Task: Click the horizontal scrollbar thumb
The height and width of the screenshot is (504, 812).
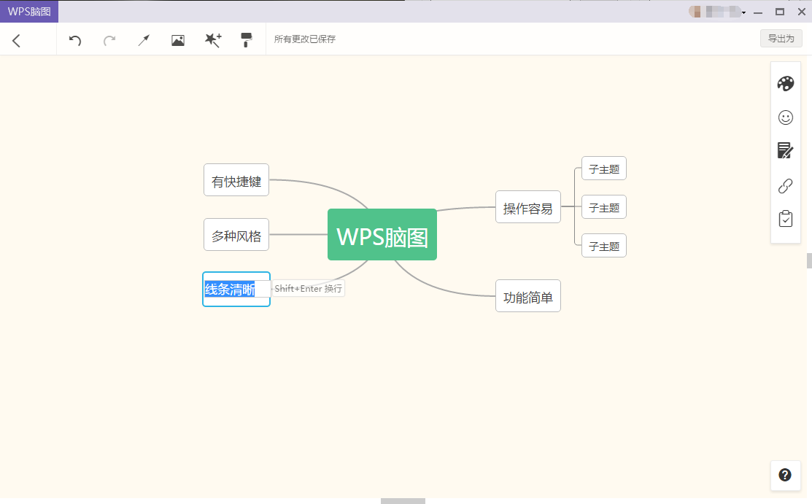Action: coord(403,501)
